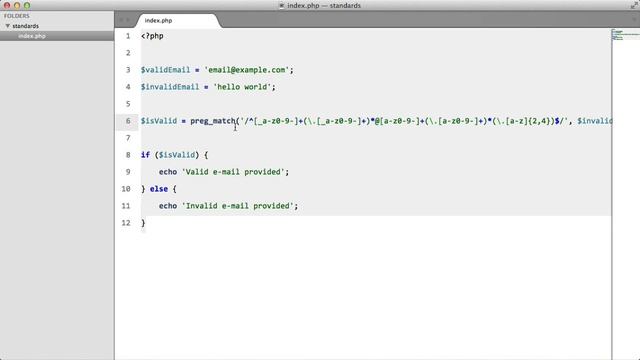This screenshot has width=640, height=360.
Task: Collapse the standards folder disclosure triangle
Action: (7, 26)
